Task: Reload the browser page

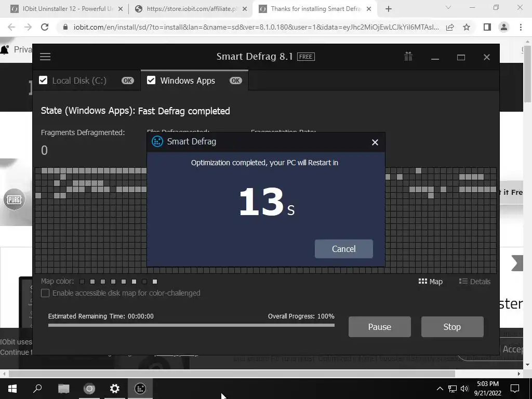Action: (45, 27)
